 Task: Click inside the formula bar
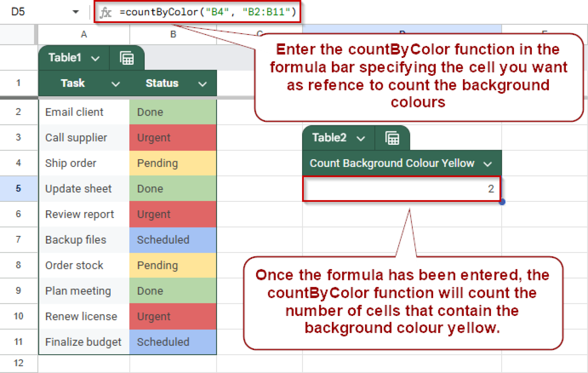click(230, 12)
